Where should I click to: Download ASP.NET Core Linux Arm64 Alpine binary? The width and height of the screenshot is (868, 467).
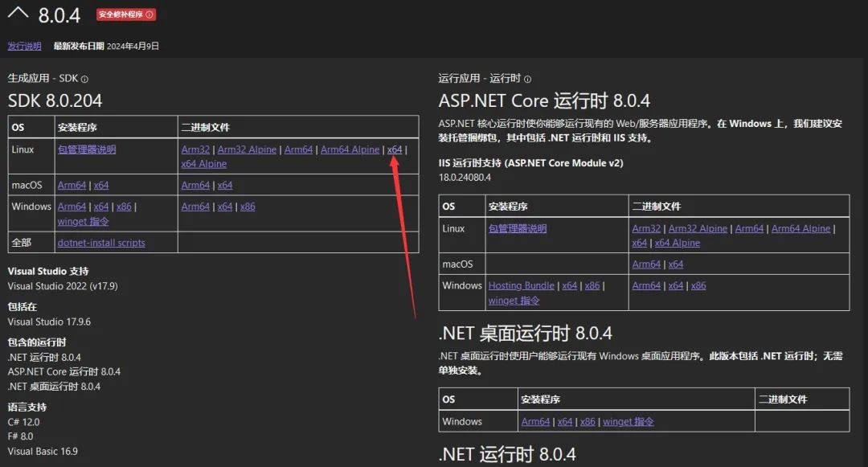801,228
